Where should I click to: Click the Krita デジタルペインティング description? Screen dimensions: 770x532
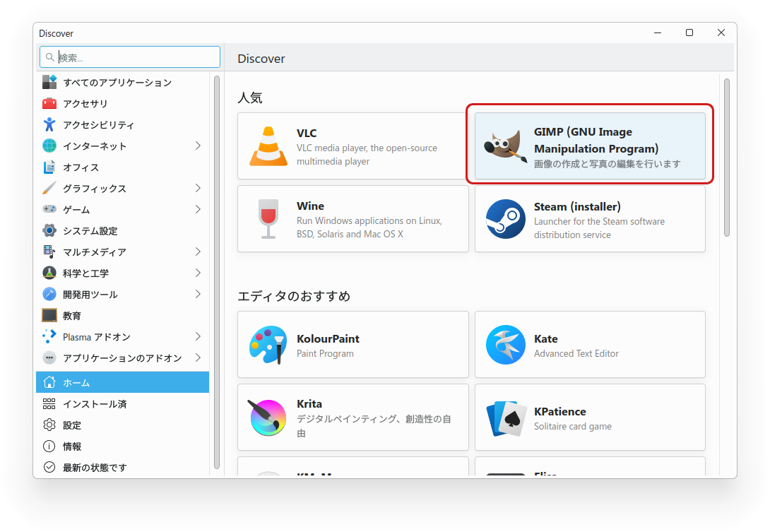click(374, 426)
